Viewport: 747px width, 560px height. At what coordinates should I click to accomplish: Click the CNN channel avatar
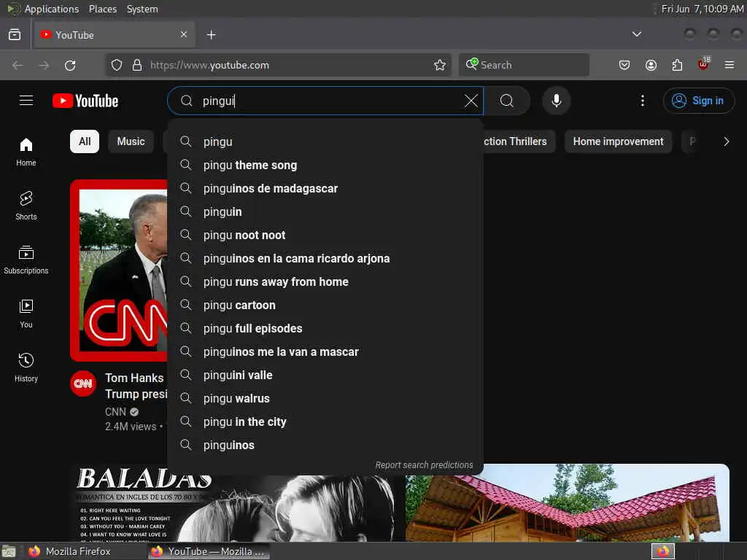[x=83, y=384]
